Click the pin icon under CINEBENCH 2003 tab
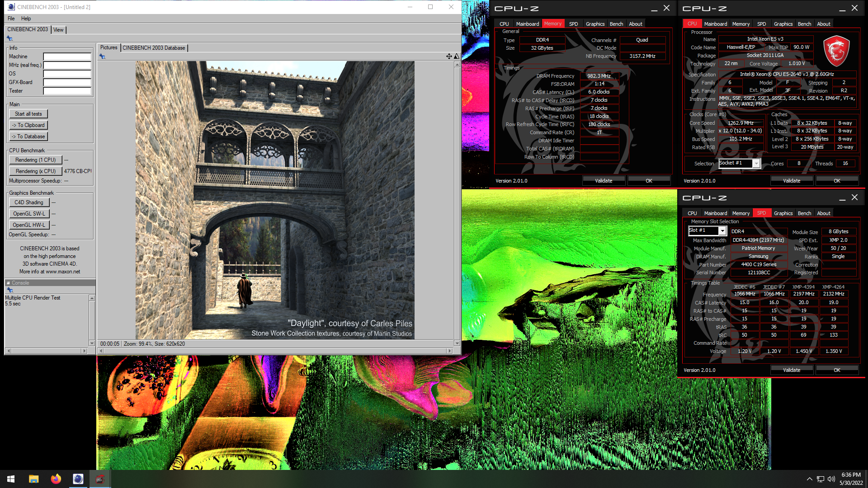 tap(9, 38)
